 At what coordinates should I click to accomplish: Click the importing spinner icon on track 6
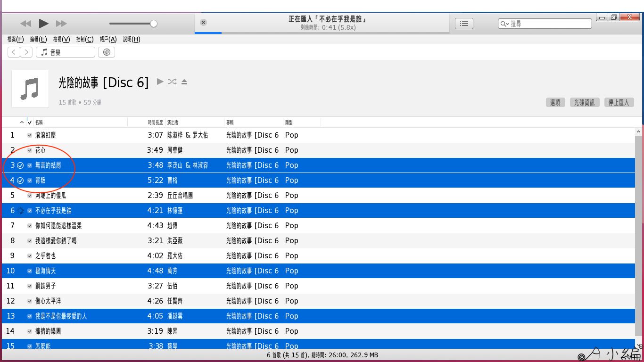click(x=20, y=211)
